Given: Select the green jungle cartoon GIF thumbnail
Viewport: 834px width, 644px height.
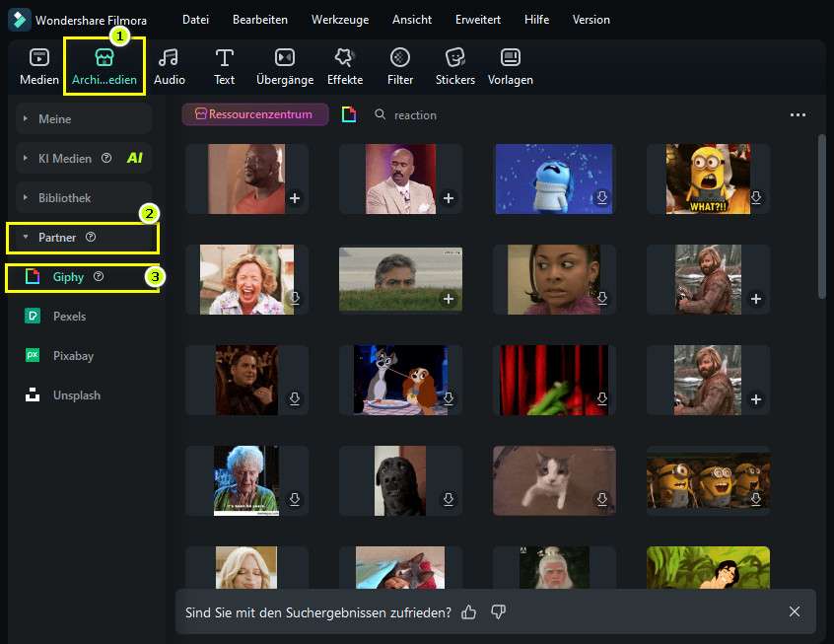Looking at the screenshot, I should pos(708,567).
